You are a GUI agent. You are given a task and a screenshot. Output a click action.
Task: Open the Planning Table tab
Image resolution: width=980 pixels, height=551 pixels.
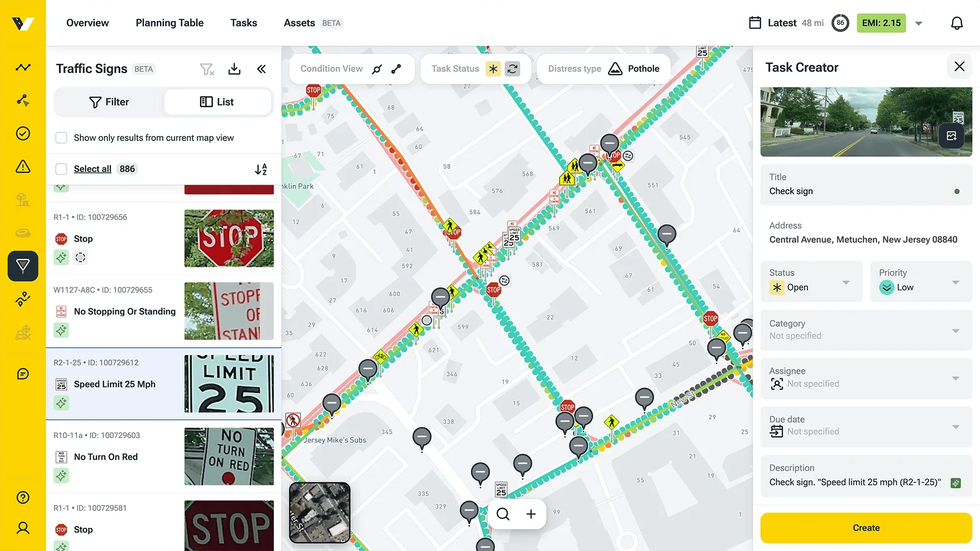[x=170, y=23]
